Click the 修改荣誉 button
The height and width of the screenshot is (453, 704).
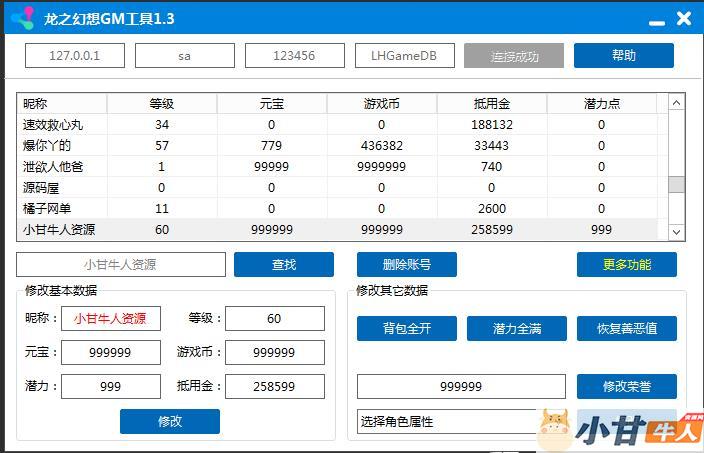626,386
